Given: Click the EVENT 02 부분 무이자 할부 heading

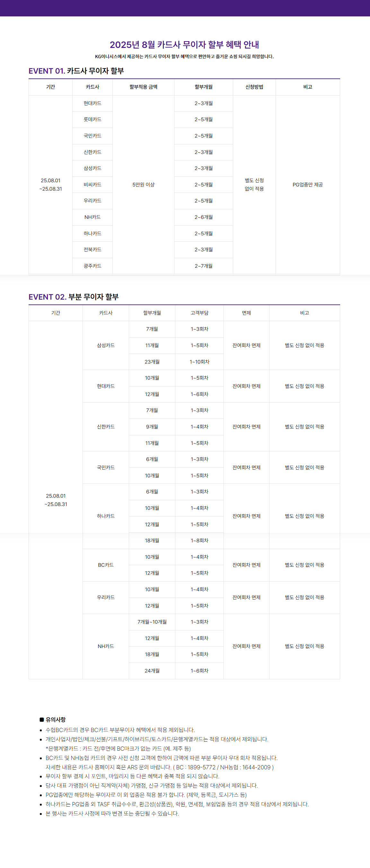Looking at the screenshot, I should (x=74, y=297).
